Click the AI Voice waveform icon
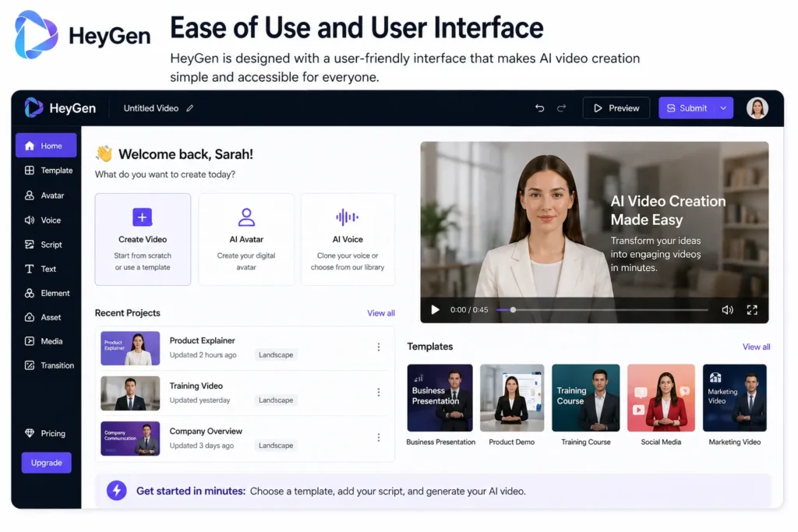 point(347,217)
